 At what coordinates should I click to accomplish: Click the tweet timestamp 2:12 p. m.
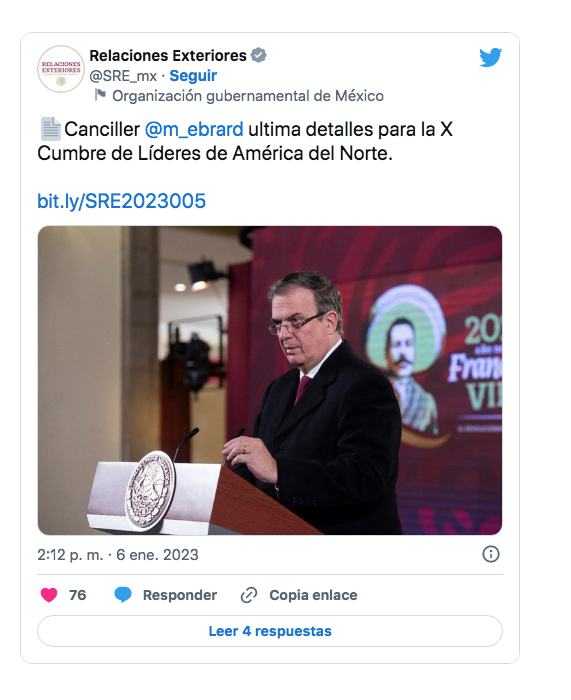coord(70,555)
